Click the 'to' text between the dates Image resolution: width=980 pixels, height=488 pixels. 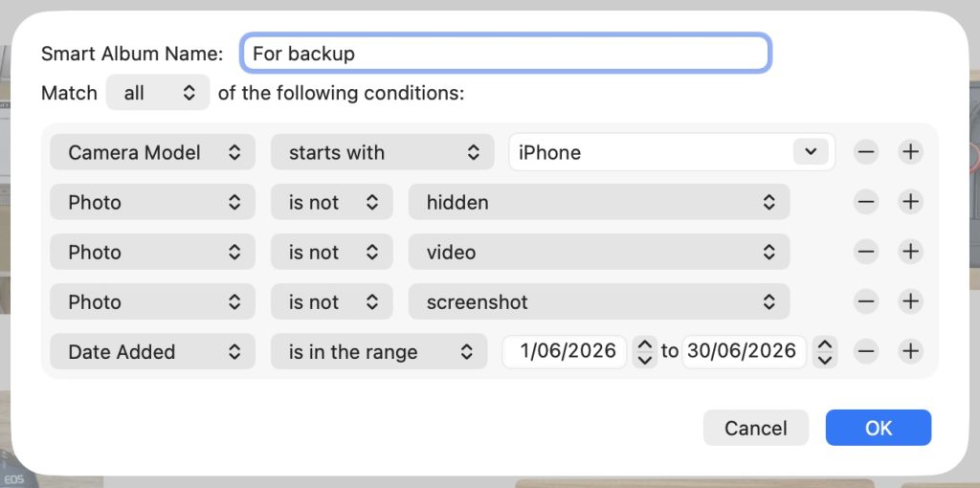pyautogui.click(x=669, y=351)
